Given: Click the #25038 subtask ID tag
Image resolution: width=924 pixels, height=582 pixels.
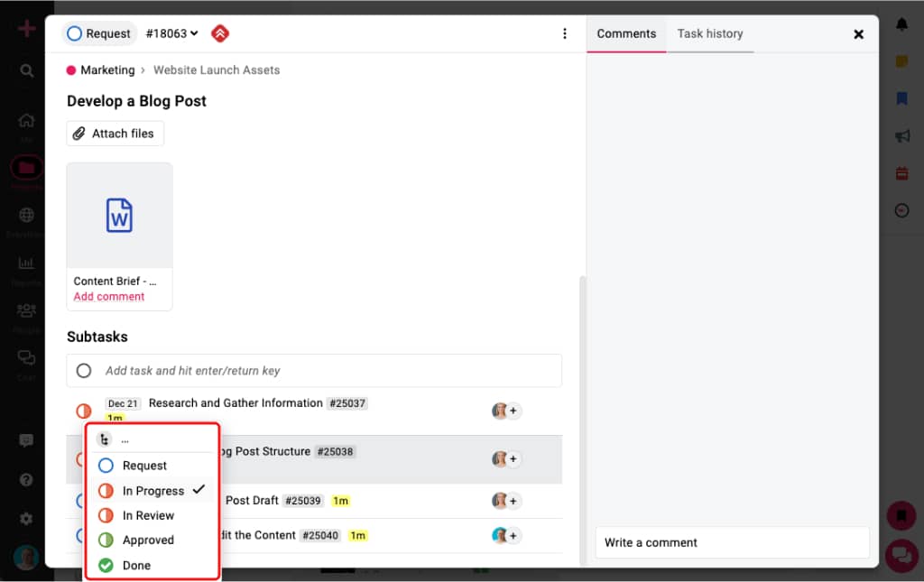Looking at the screenshot, I should [335, 452].
